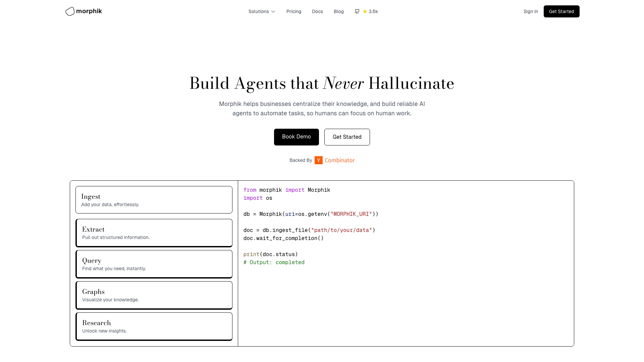This screenshot has width=644, height=362.
Task: Click the Combinator text link
Action: coord(339,160)
